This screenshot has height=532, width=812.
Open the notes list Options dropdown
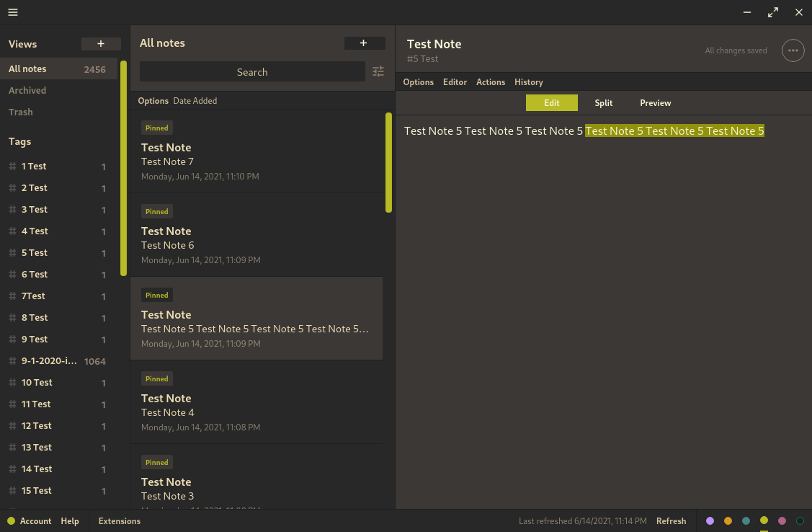click(x=153, y=101)
